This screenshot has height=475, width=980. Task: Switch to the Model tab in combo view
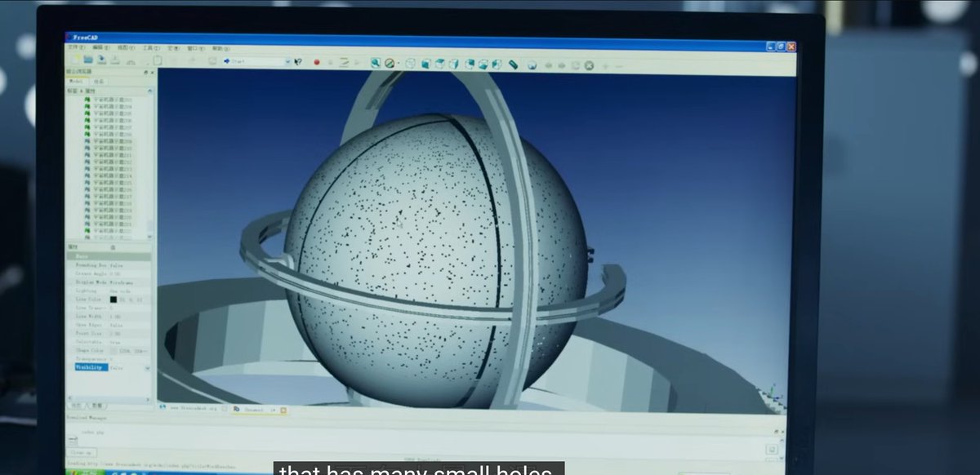(x=76, y=82)
